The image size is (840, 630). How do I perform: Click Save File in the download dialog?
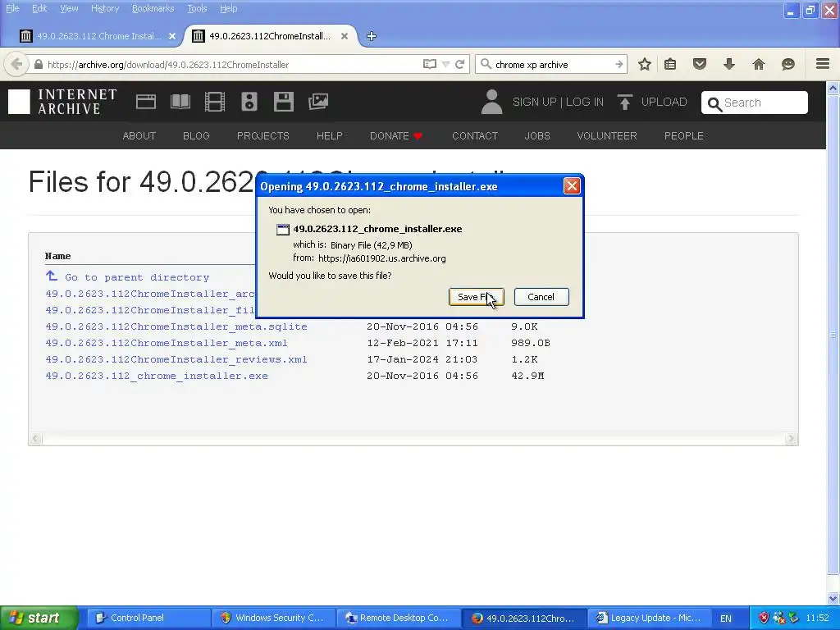tap(477, 297)
